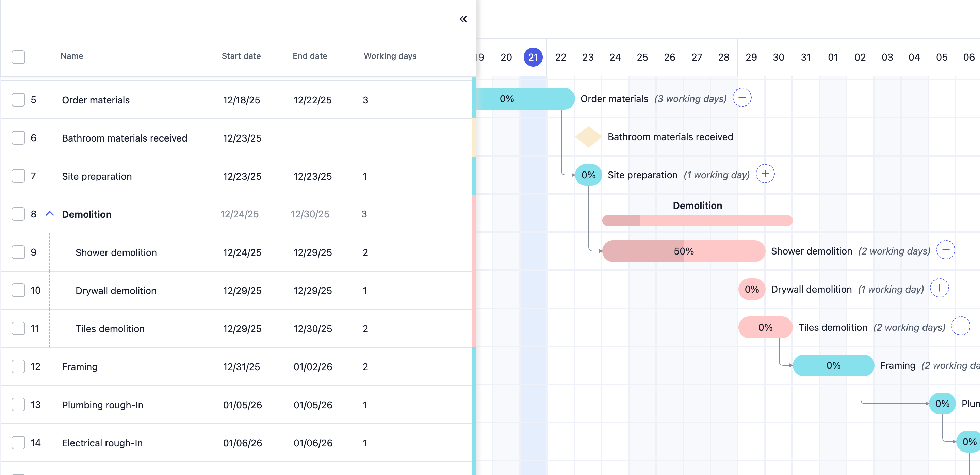Viewport: 980px width, 475px height.
Task: Click plus icon after Shower demolition label
Action: 946,250
